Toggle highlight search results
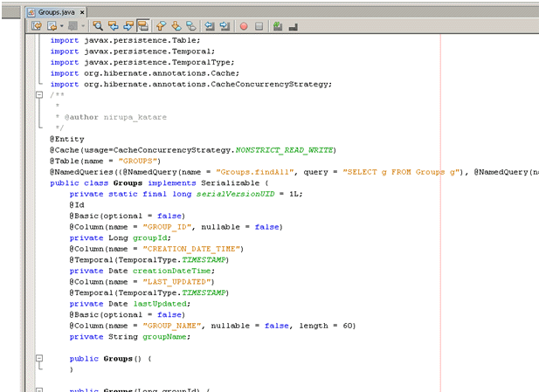The image size is (539, 392). (143, 26)
